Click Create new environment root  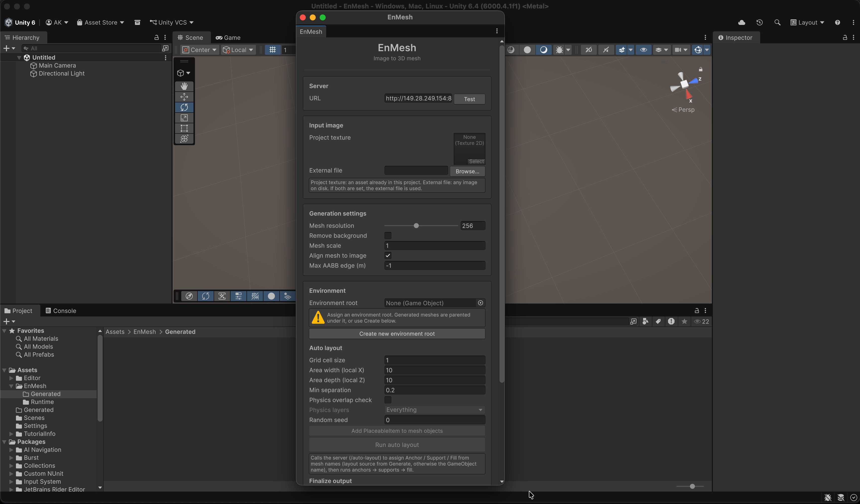click(397, 334)
